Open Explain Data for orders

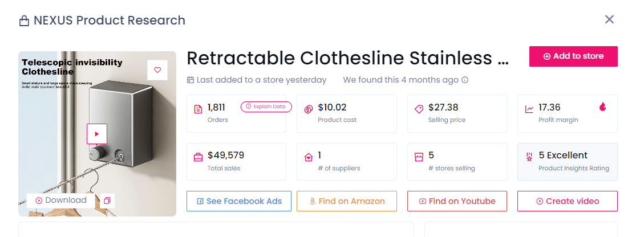pyautogui.click(x=266, y=107)
